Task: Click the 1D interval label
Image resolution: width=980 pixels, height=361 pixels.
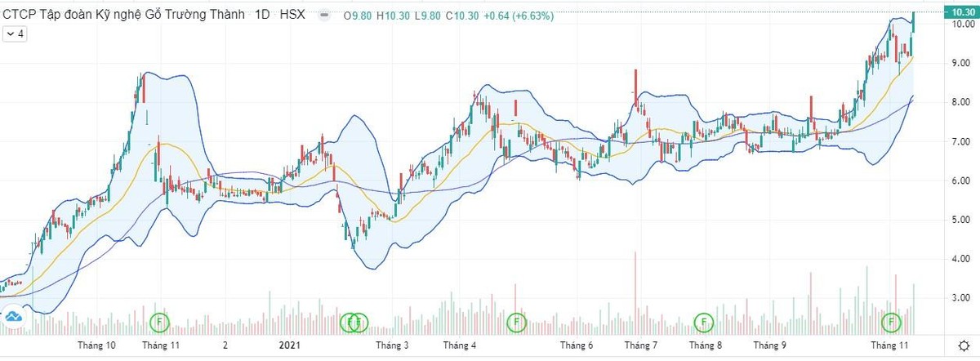Action: pyautogui.click(x=263, y=15)
